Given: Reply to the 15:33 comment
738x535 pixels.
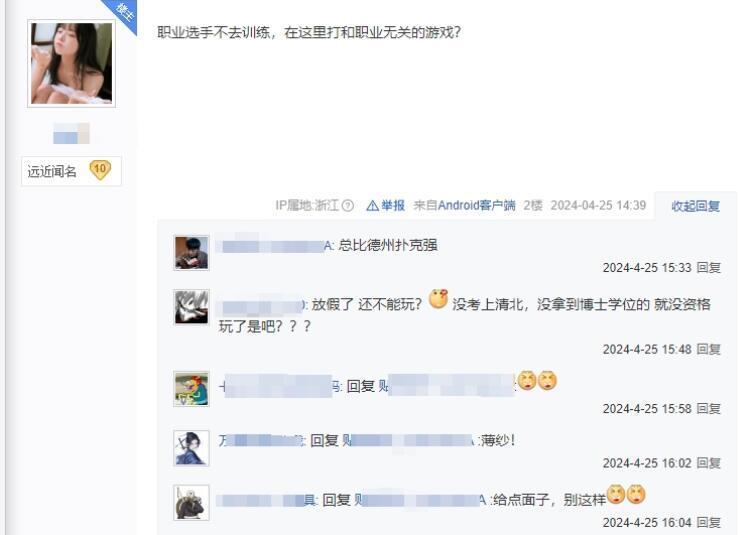Looking at the screenshot, I should (708, 268).
